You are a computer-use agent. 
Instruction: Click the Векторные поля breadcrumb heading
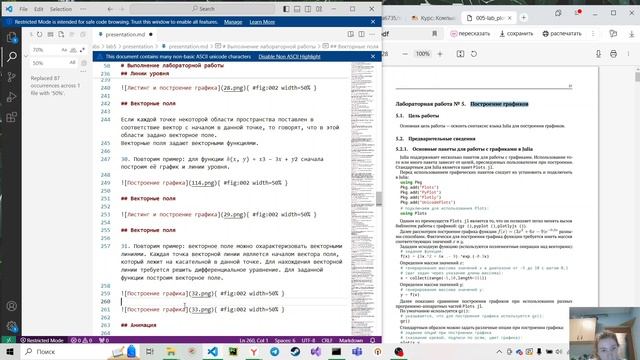point(353,47)
